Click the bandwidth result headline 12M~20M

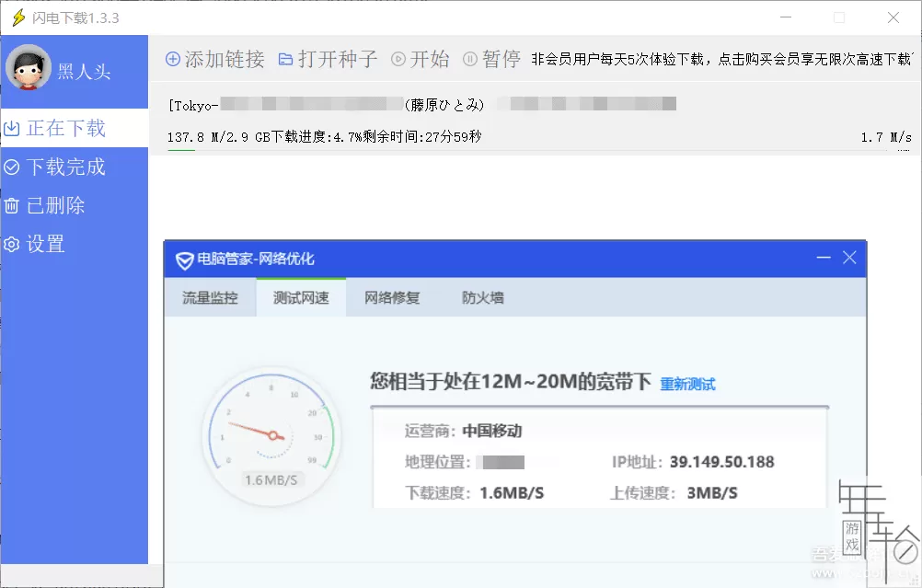511,382
